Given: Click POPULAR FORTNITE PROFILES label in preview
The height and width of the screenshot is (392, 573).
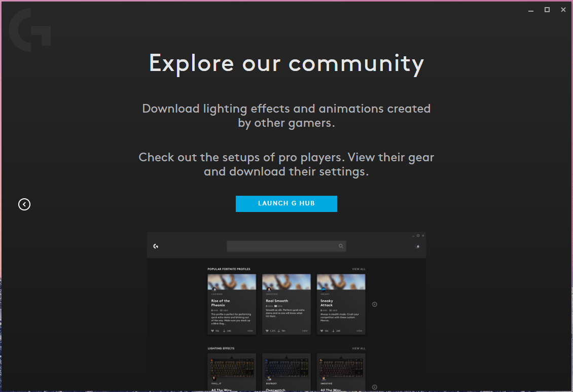Looking at the screenshot, I should coord(229,269).
